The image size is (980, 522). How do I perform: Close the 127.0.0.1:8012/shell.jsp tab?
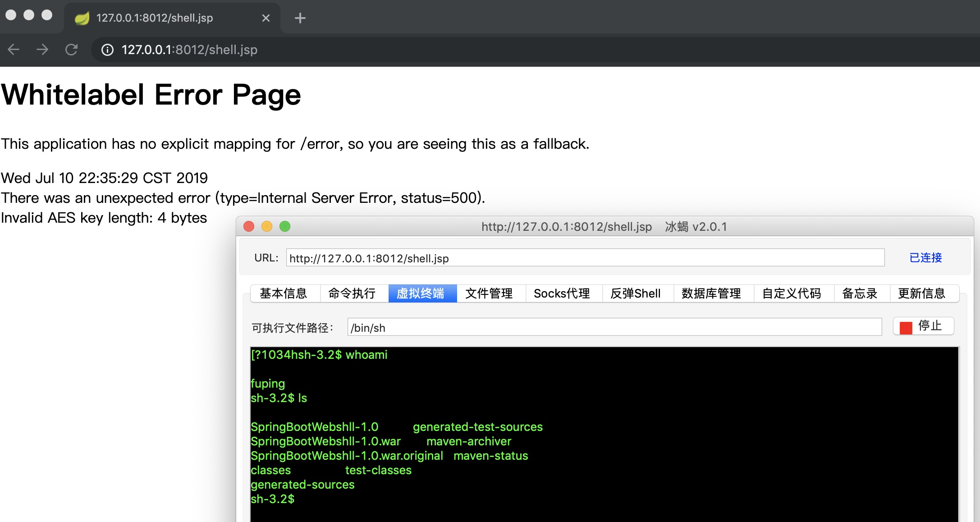pyautogui.click(x=266, y=18)
